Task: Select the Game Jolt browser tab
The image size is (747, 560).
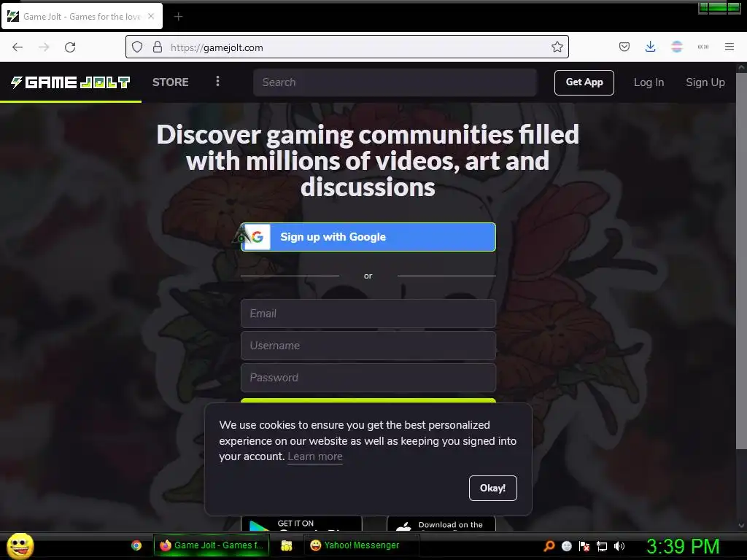Action: (82, 16)
